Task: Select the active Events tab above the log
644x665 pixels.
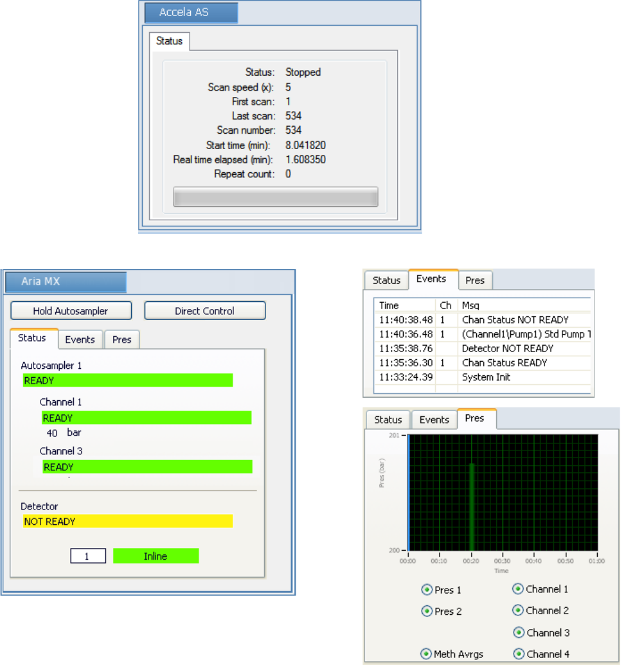Action: 433,279
